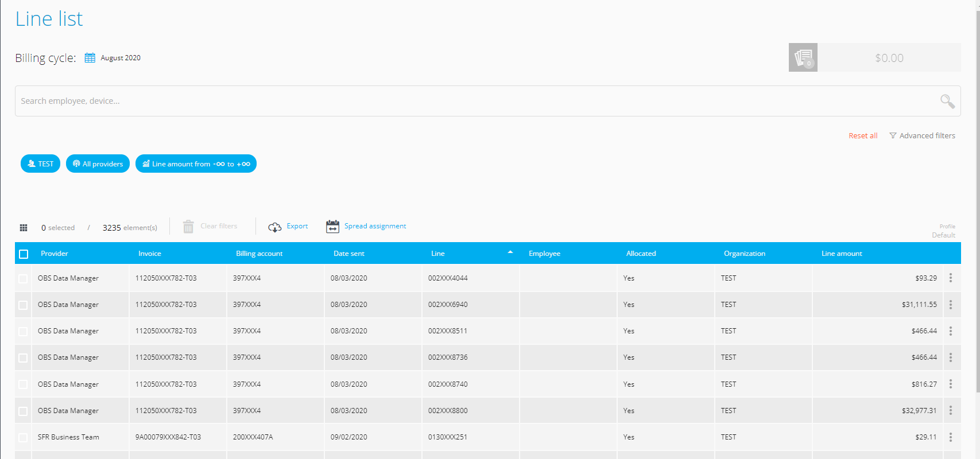
Task: Click the Line amount range filter chip
Action: pos(196,164)
